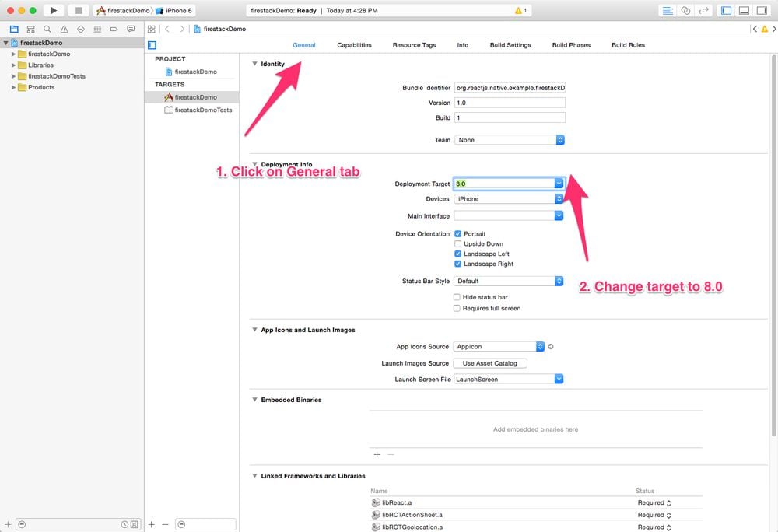Enable Upside Down orientation

[457, 244]
